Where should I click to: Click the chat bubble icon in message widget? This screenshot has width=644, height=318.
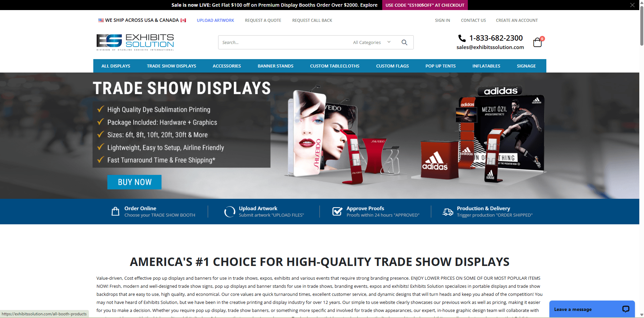(x=626, y=309)
